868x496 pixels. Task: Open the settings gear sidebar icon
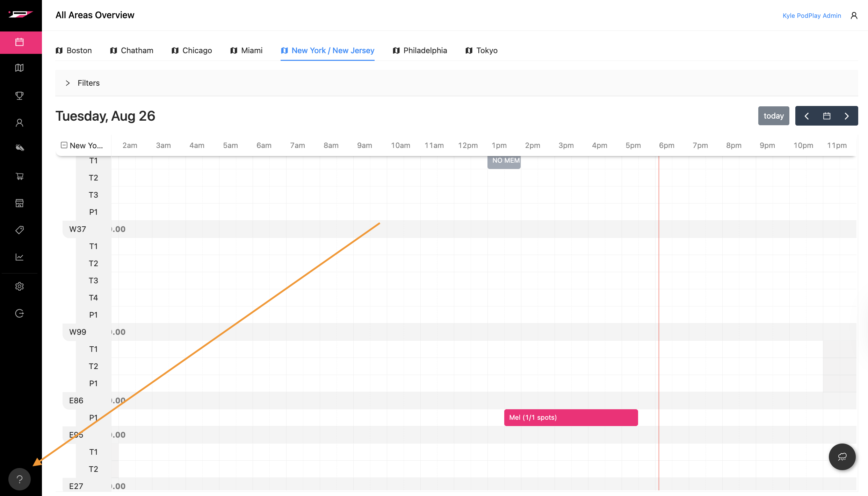(x=20, y=286)
